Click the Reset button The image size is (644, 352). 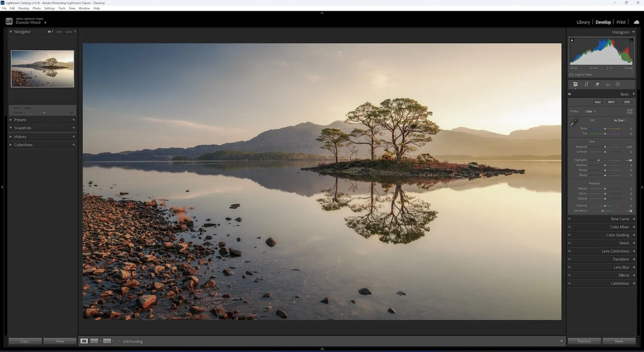pos(619,341)
